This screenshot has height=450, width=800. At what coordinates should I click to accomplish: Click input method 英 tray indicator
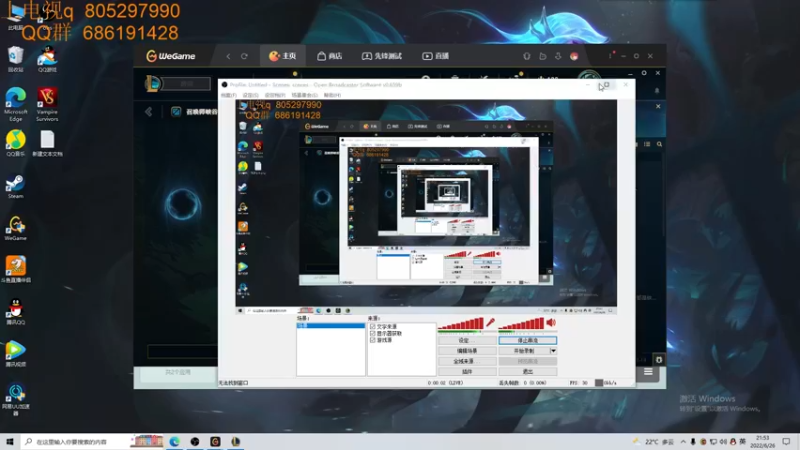click(x=742, y=442)
